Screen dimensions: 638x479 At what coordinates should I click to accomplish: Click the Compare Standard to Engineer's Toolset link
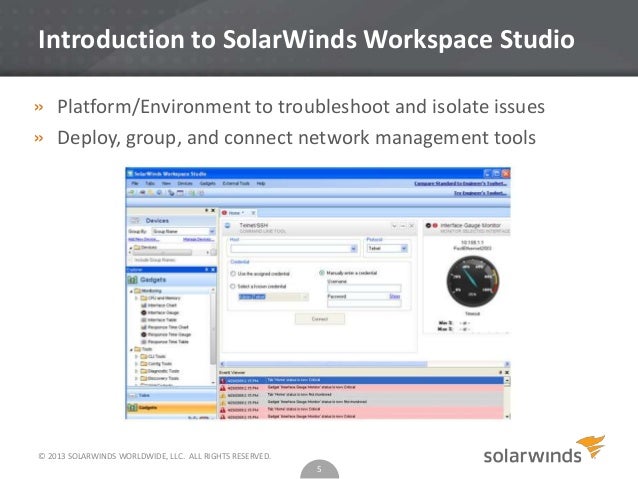(x=460, y=184)
